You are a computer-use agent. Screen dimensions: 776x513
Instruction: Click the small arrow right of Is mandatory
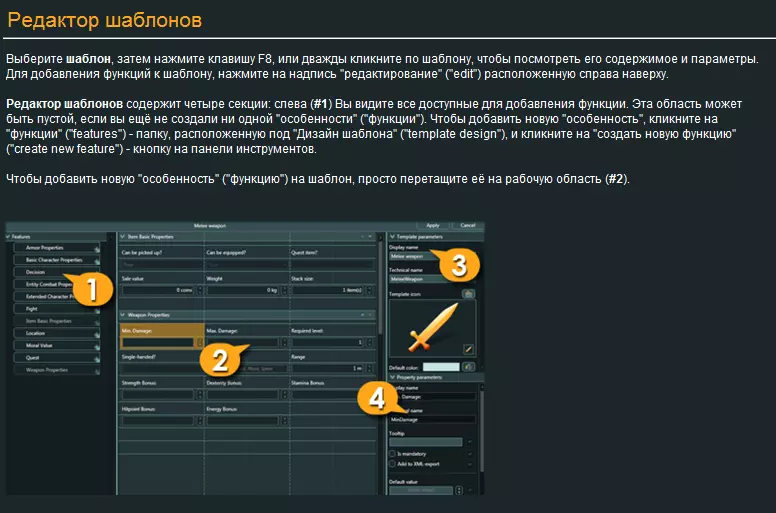pyautogui.click(x=470, y=454)
